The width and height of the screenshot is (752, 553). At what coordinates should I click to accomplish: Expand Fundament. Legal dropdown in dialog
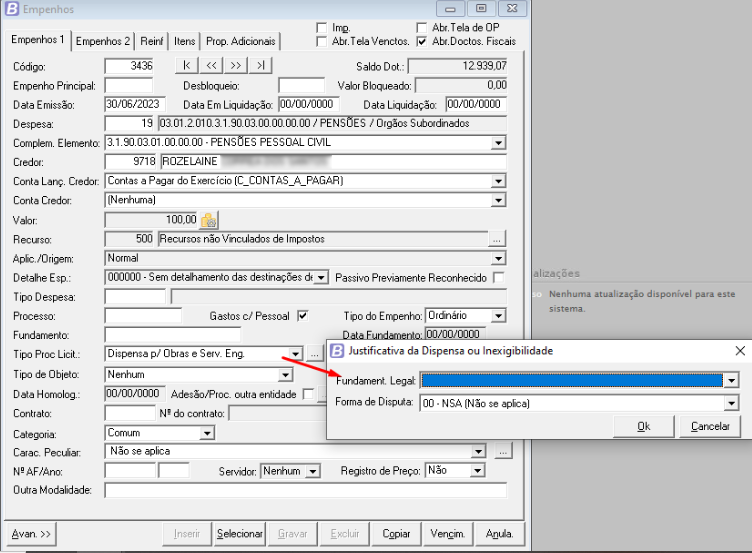[731, 381]
